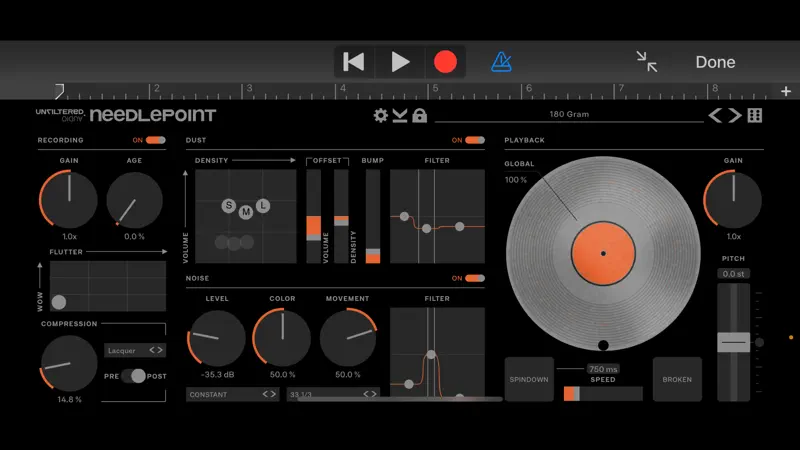
Task: Click the black dot on record edge
Action: 603,345
